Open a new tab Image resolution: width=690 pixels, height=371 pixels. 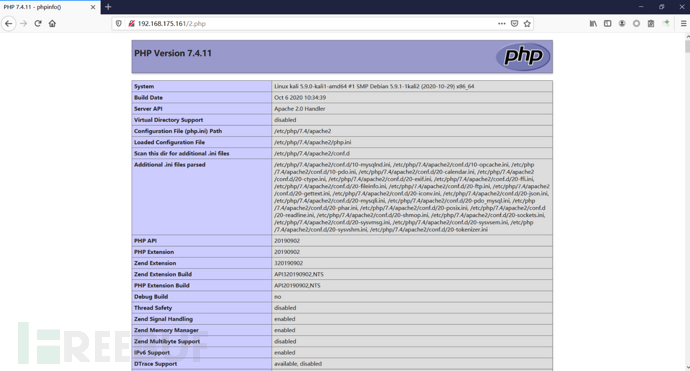108,7
